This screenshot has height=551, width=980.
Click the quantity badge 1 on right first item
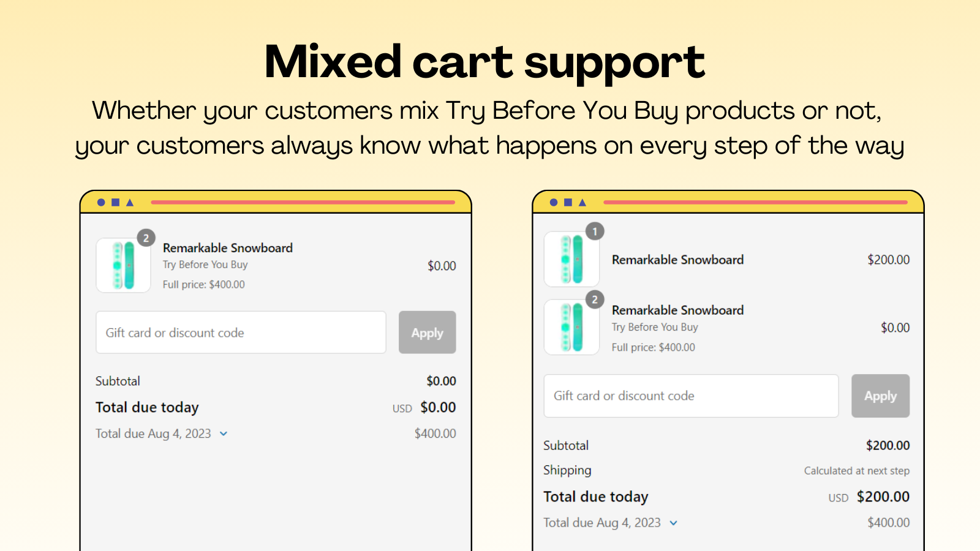[x=595, y=231]
